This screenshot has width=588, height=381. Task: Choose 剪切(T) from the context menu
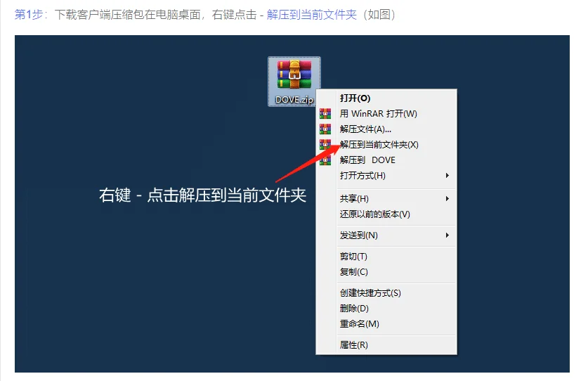353,257
